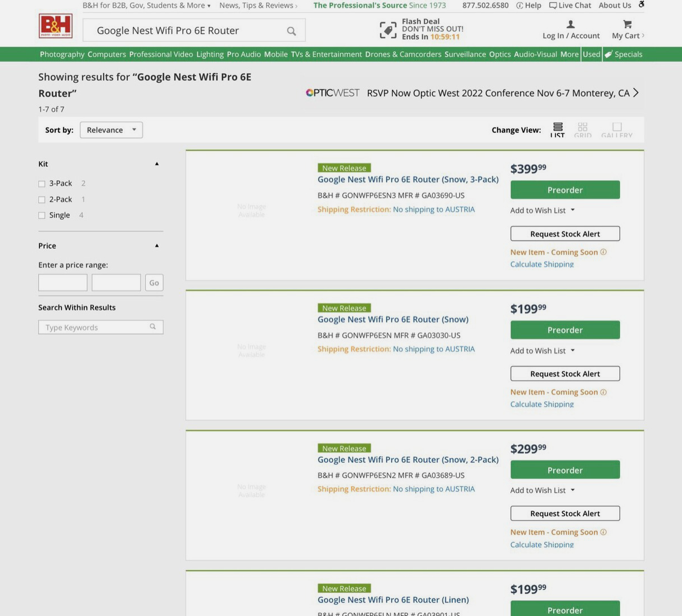Expand B&H for B2B, Gov, Students menu

tap(146, 5)
